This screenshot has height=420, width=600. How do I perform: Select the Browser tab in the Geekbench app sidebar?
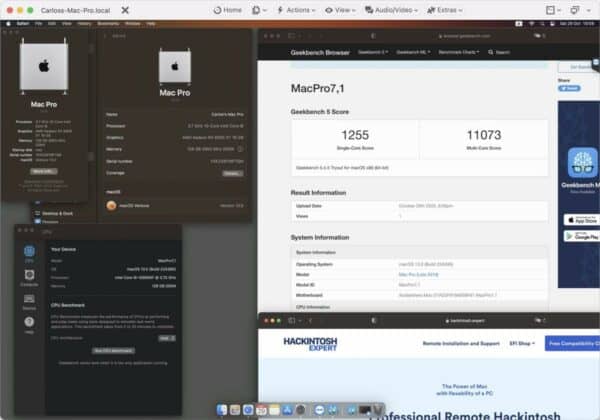coord(29,302)
